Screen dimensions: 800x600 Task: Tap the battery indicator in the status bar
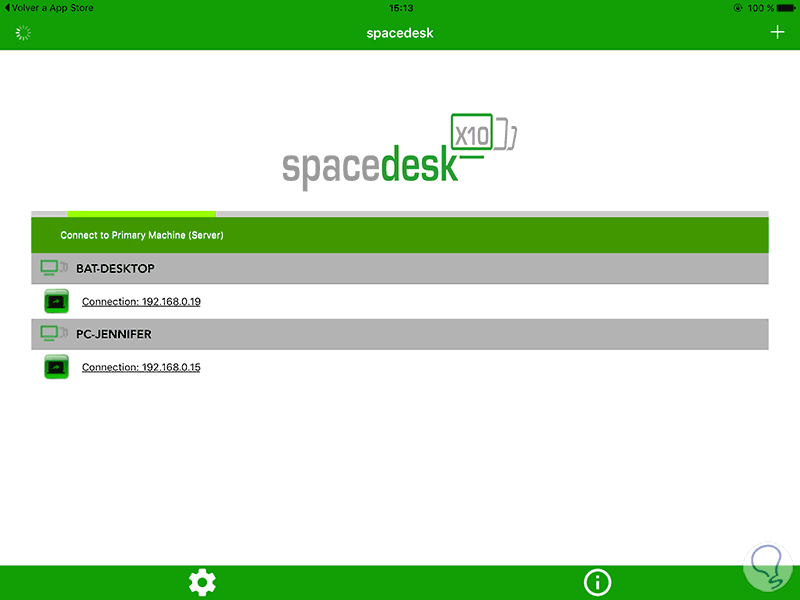coord(786,8)
